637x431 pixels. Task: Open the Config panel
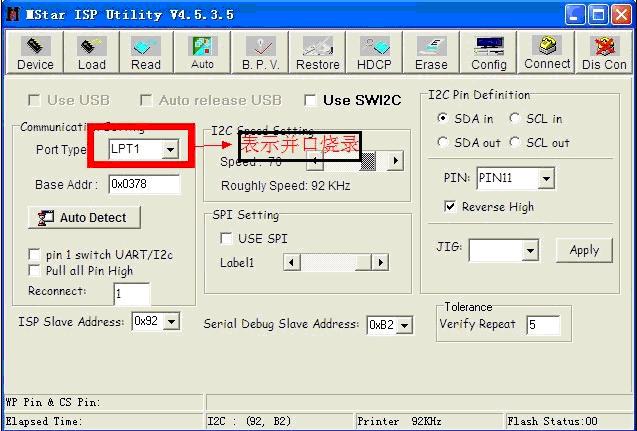[489, 53]
